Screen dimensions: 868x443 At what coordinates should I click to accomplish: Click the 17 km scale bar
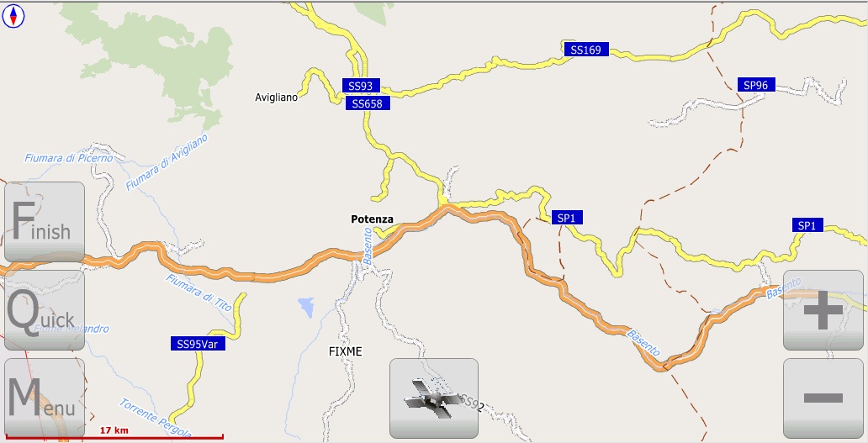tap(114, 434)
